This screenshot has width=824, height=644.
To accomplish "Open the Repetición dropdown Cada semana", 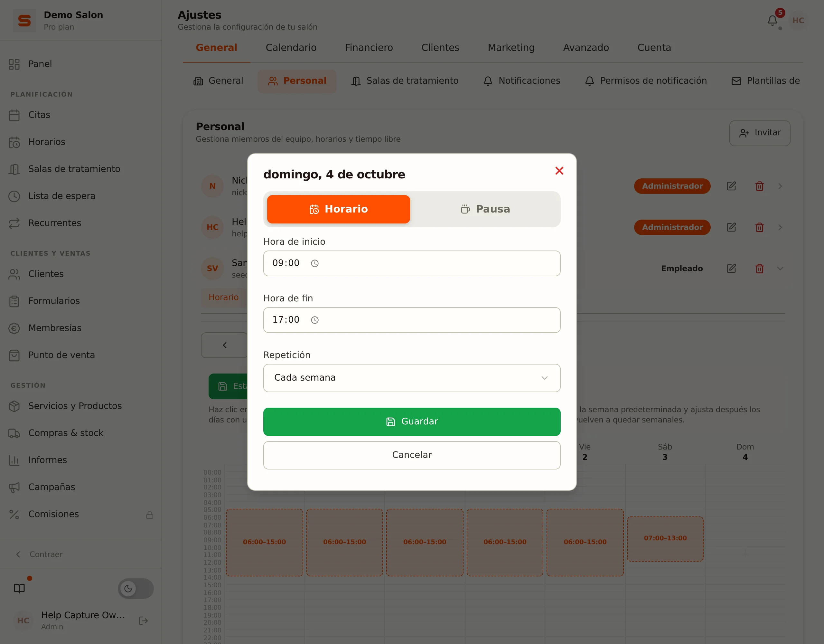I will [x=412, y=378].
